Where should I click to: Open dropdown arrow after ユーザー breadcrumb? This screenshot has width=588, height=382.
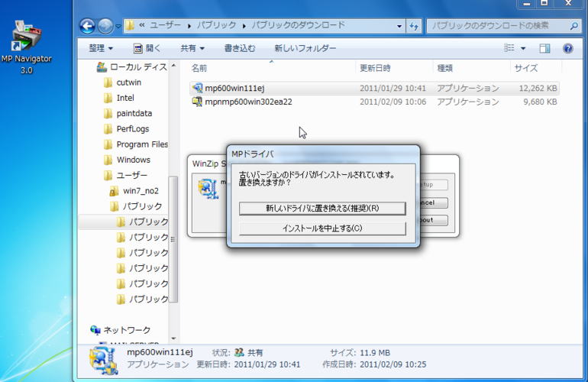[x=189, y=26]
